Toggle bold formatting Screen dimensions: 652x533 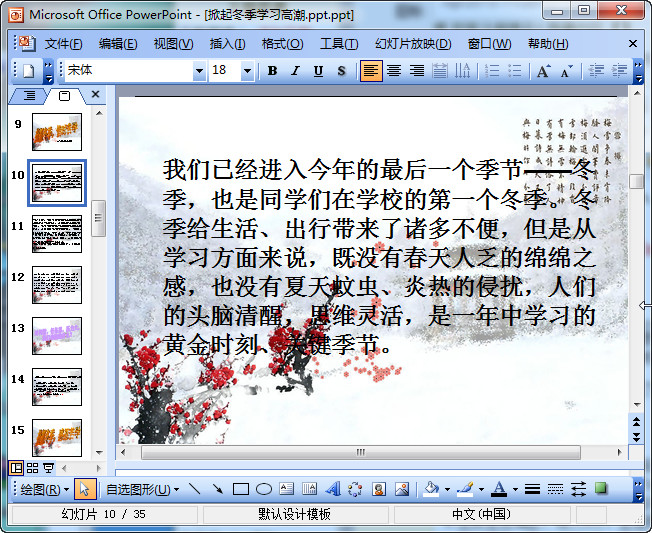[272, 71]
